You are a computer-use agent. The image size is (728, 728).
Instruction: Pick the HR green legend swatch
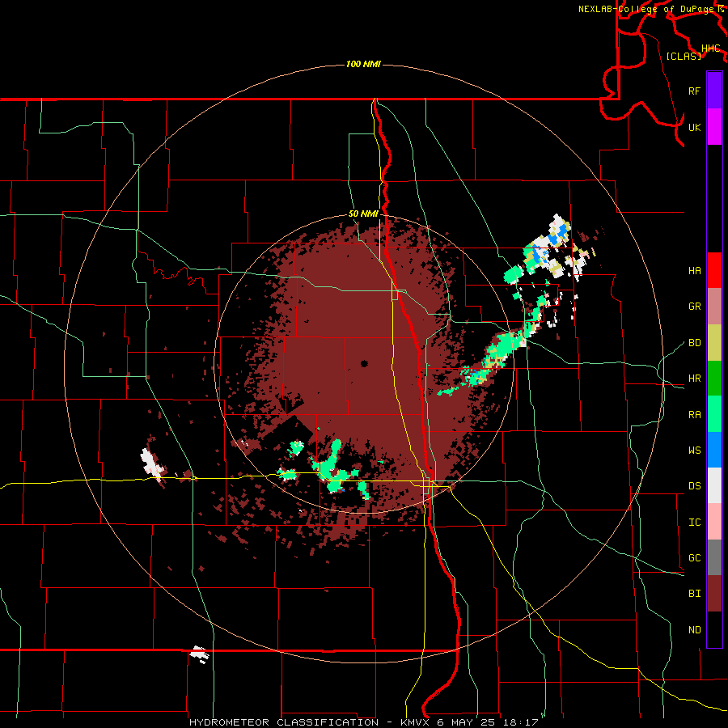point(714,379)
